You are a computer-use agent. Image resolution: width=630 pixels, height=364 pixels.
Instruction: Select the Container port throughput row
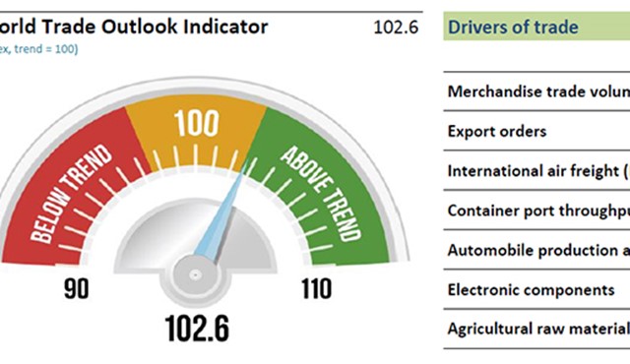tap(536, 211)
